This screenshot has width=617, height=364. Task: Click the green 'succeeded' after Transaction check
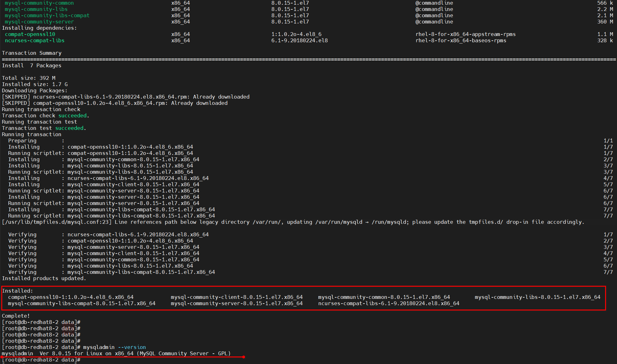click(x=72, y=115)
